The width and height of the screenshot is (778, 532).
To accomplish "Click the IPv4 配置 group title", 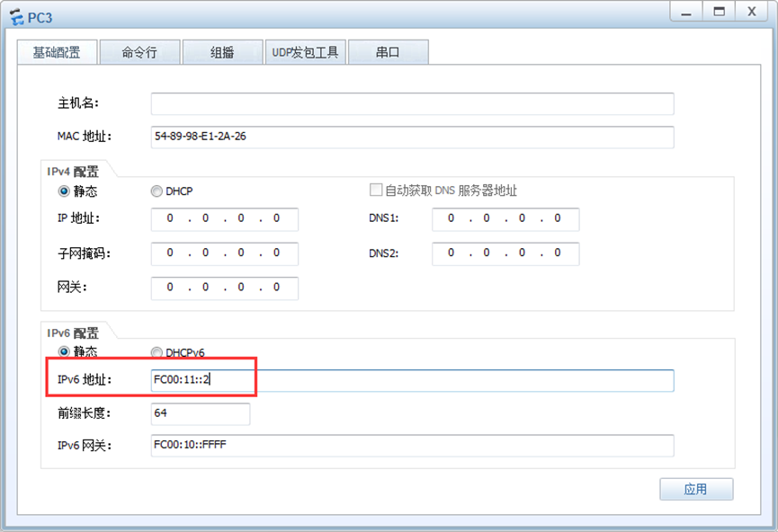I will (73, 172).
